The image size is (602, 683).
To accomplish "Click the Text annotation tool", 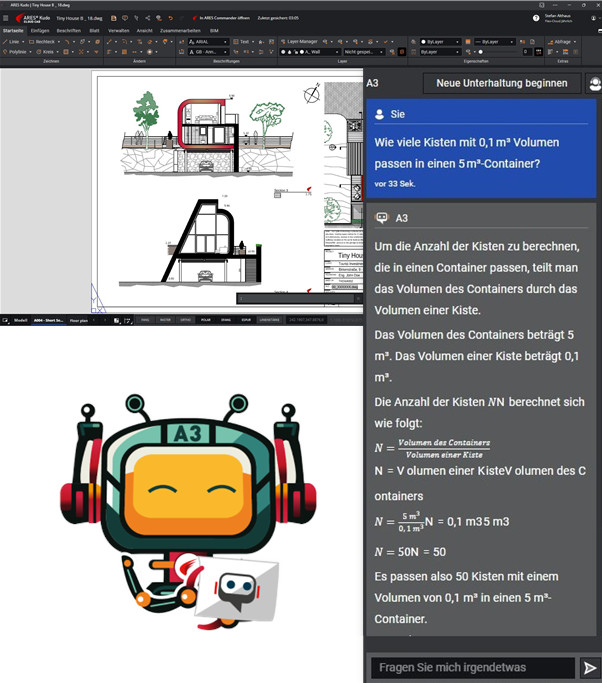I will 241,42.
